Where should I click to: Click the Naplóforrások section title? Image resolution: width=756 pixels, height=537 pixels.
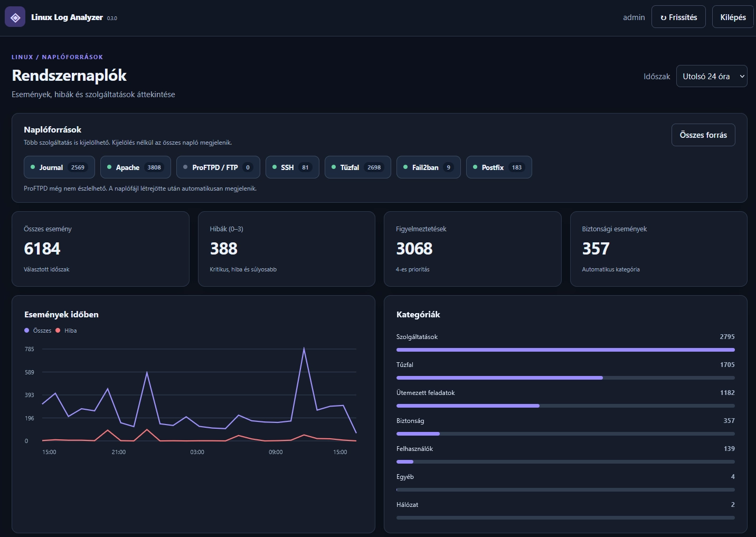click(52, 130)
